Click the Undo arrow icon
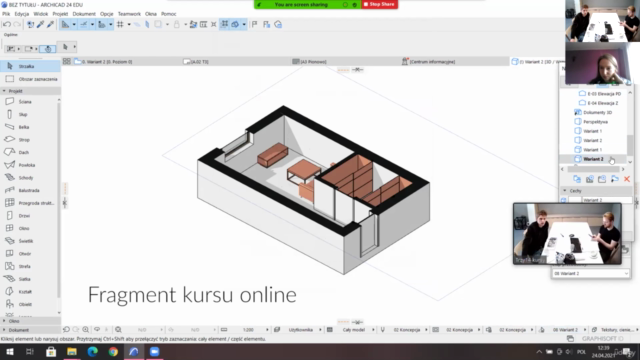 (x=7, y=24)
